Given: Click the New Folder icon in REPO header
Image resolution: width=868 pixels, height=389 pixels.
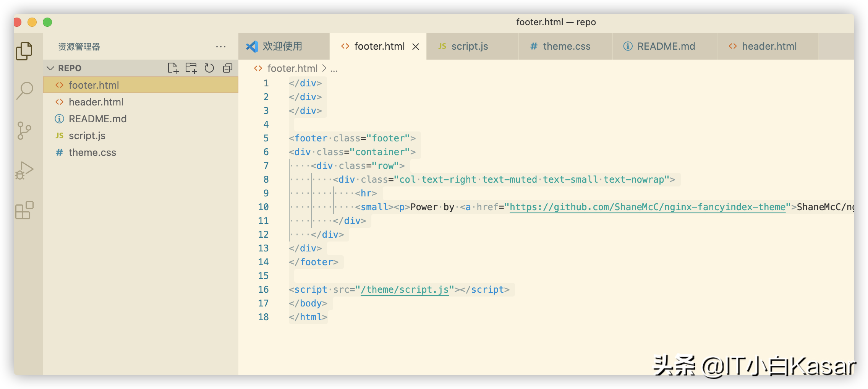Looking at the screenshot, I should coord(191,68).
